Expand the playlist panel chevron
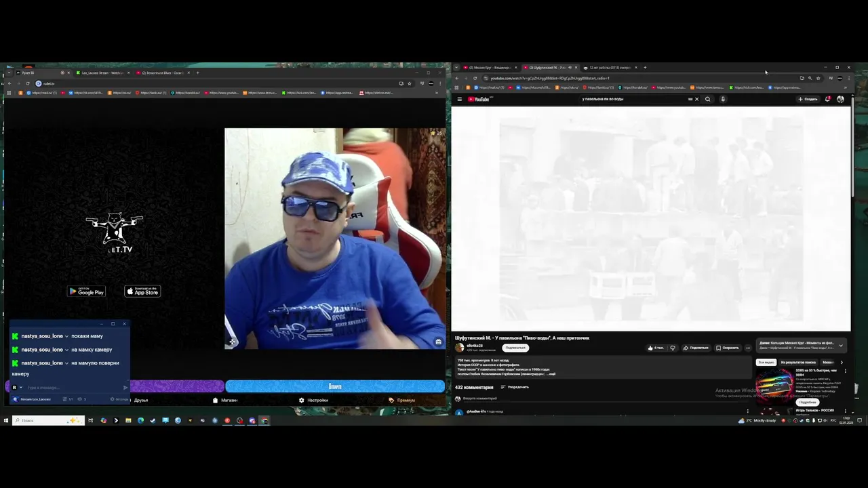The width and height of the screenshot is (868, 488). 841,345
